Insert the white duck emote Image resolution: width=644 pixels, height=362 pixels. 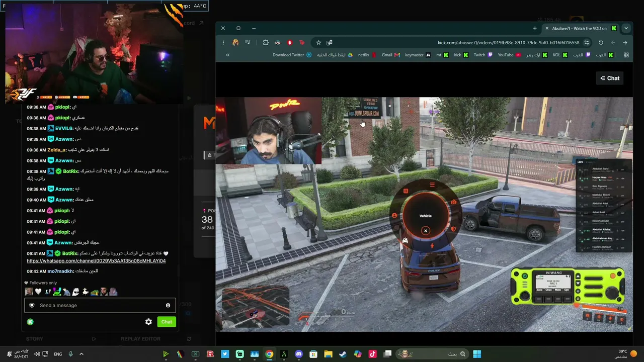pyautogui.click(x=86, y=292)
